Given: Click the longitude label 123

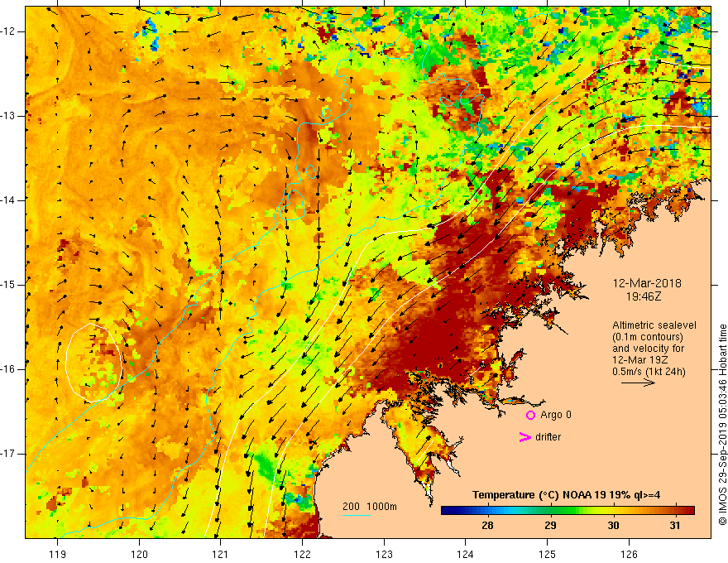Looking at the screenshot, I should 384,554.
